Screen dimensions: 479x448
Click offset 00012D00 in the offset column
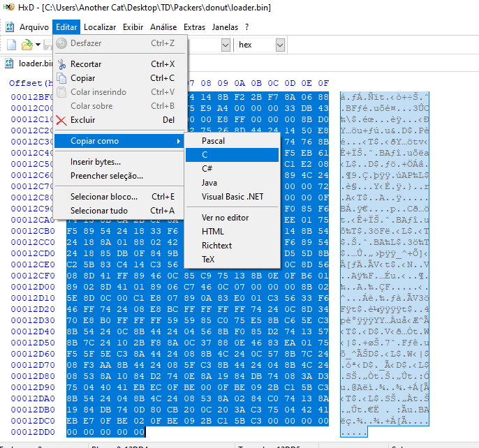click(33, 287)
